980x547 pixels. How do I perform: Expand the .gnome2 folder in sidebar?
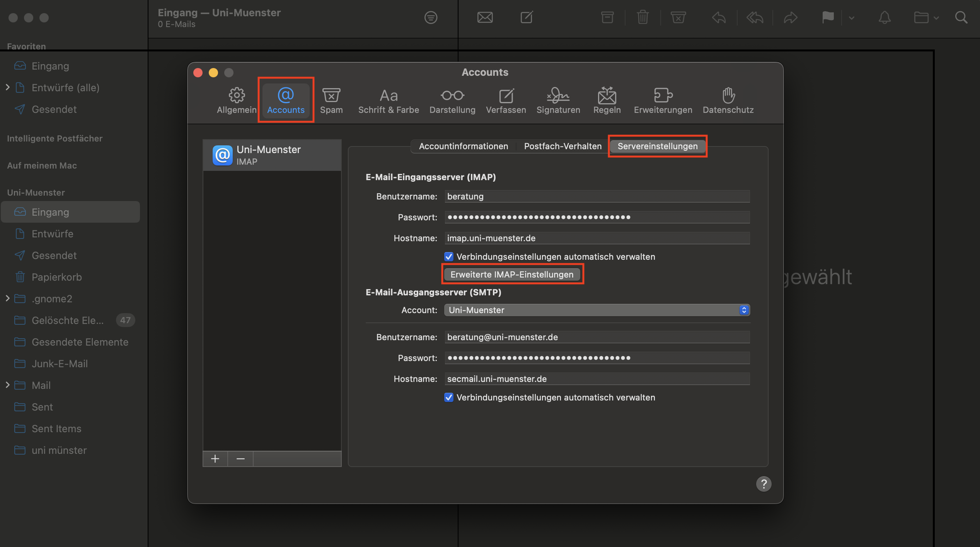8,298
